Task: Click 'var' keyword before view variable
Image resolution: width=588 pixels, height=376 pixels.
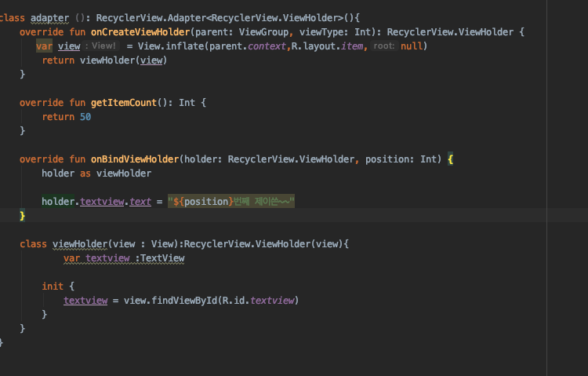Action: pos(44,46)
